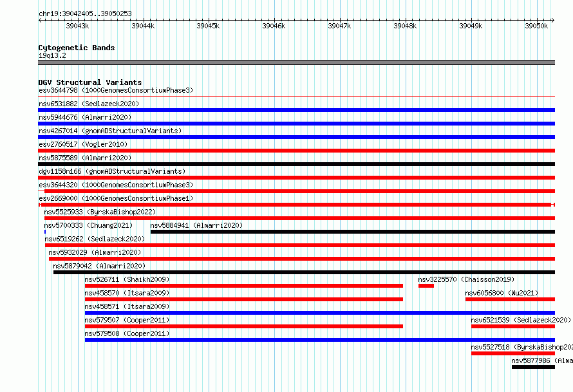Select the red bar of esv2669000
Image resolution: width=573 pixels, height=392 pixels.
coord(296,205)
